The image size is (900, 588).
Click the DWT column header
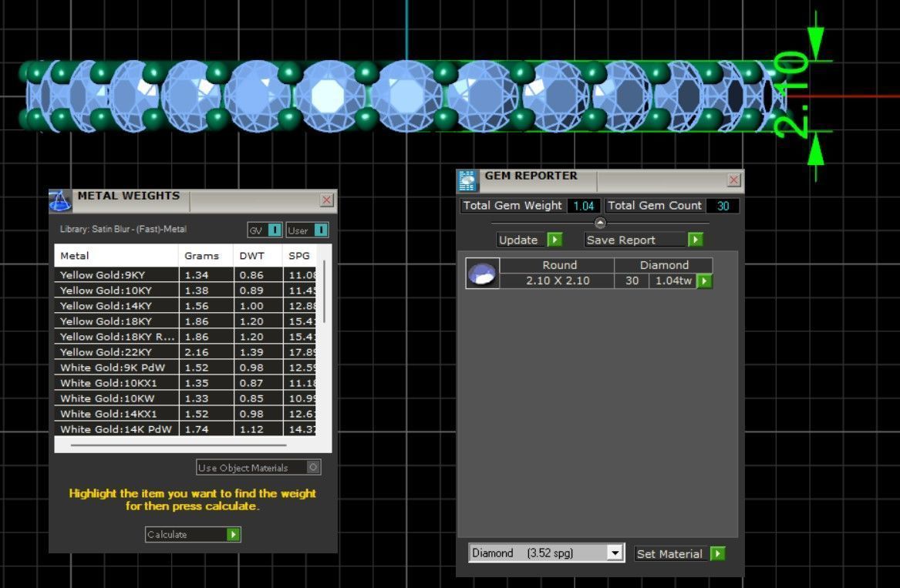(258, 256)
